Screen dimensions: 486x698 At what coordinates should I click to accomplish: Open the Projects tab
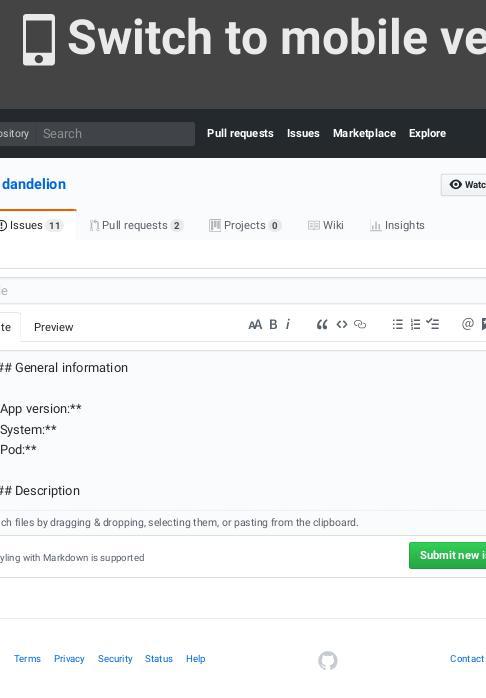coord(245,225)
